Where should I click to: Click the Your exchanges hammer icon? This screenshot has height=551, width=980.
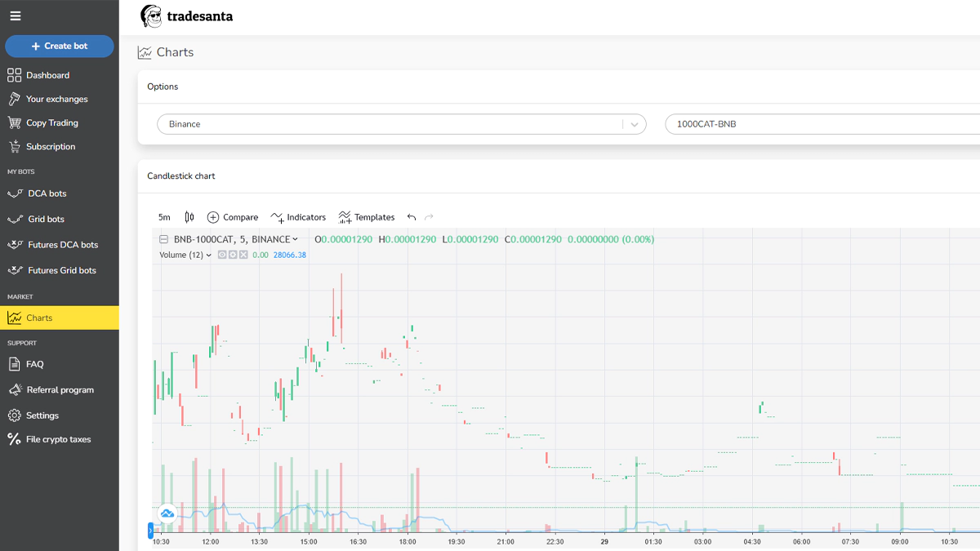(x=14, y=99)
